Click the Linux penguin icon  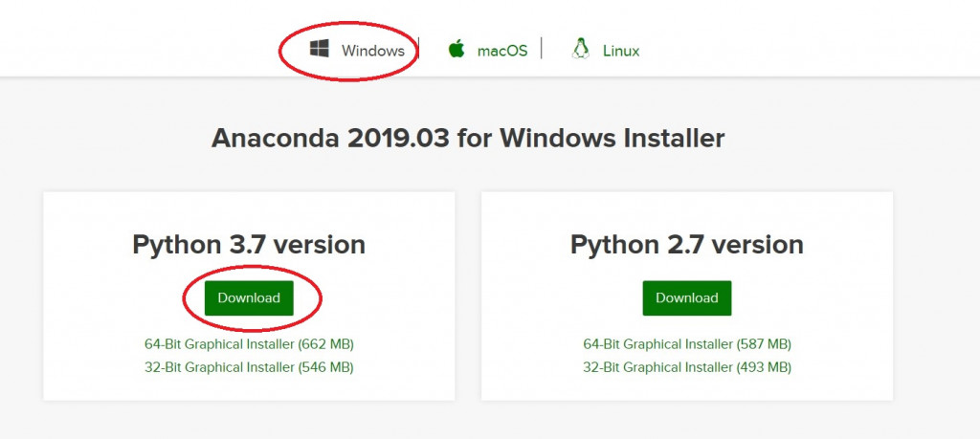[580, 50]
